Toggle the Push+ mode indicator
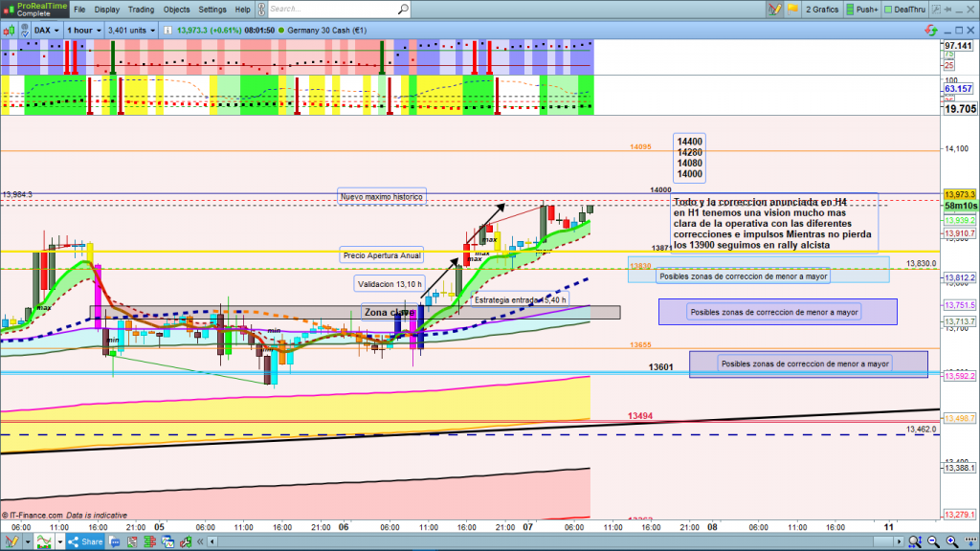980x551 pixels. tap(861, 9)
